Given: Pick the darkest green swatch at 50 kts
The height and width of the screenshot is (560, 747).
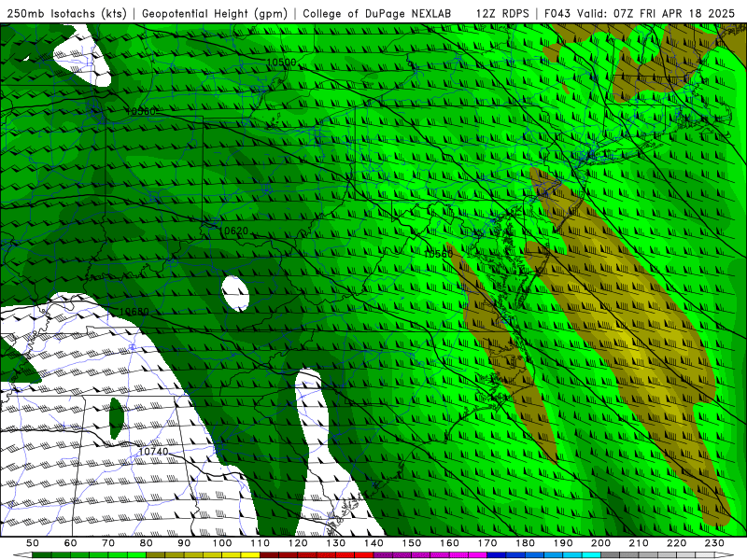Looking at the screenshot, I should coord(42,555).
